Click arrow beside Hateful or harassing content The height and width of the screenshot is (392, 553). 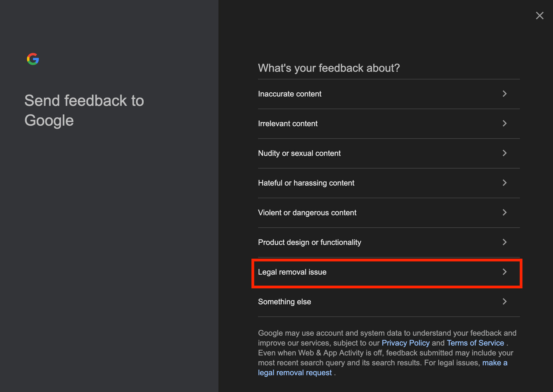(x=504, y=183)
